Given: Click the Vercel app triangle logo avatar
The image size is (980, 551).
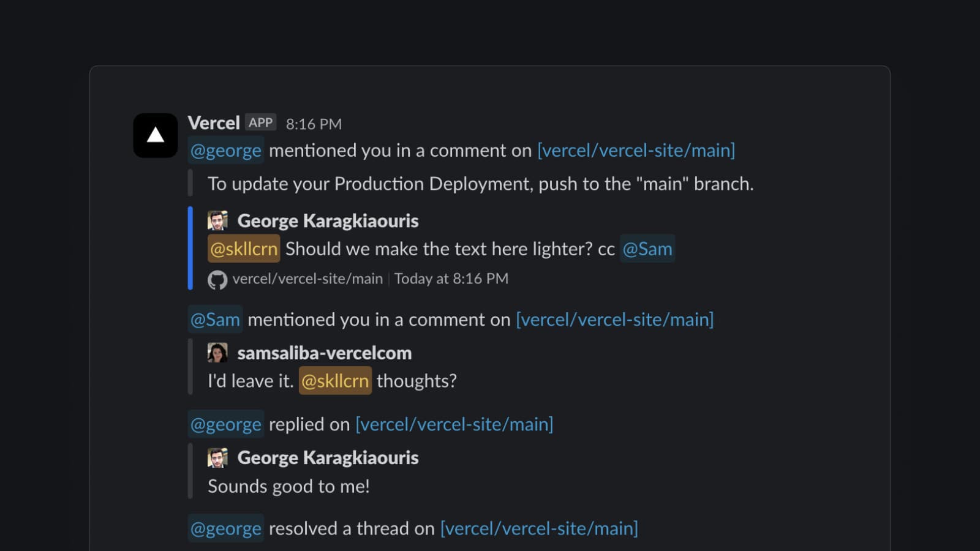Looking at the screenshot, I should pos(156,135).
